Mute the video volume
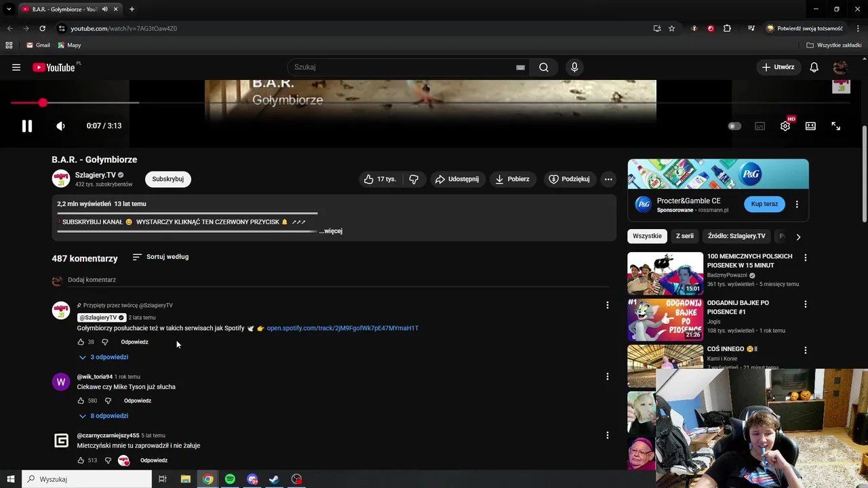 [60, 126]
